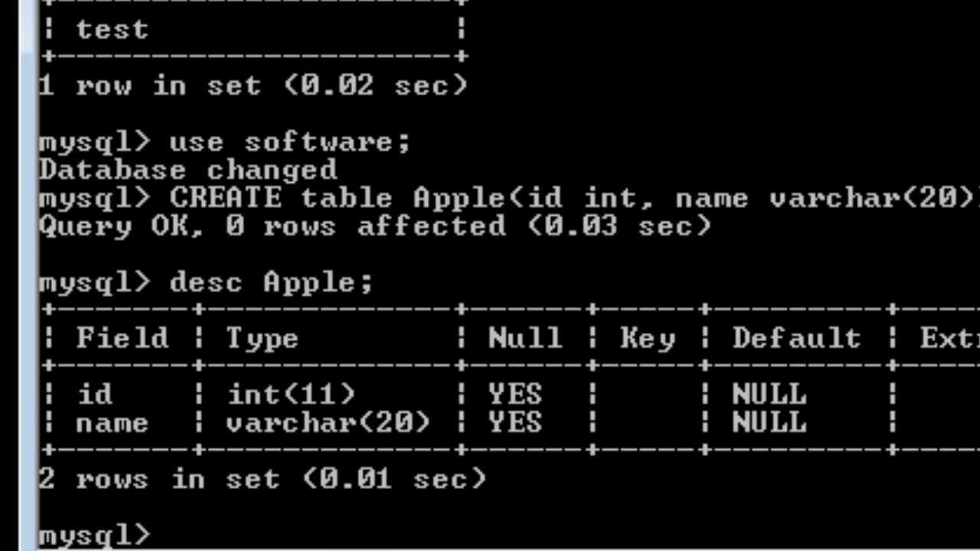The height and width of the screenshot is (551, 980).
Task: Click the "int(11)" type cell
Action: [291, 395]
